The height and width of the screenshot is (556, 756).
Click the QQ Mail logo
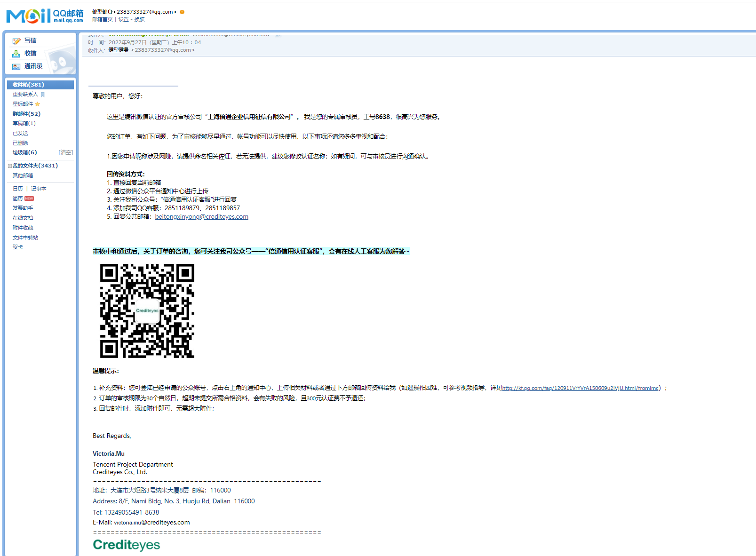tap(45, 16)
